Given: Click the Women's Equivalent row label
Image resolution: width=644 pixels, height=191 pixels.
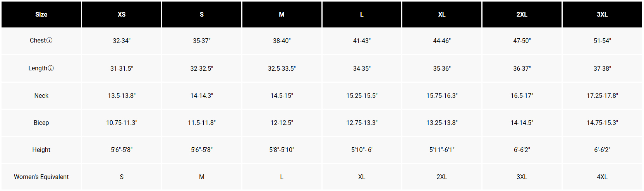Looking at the screenshot, I should [41, 177].
